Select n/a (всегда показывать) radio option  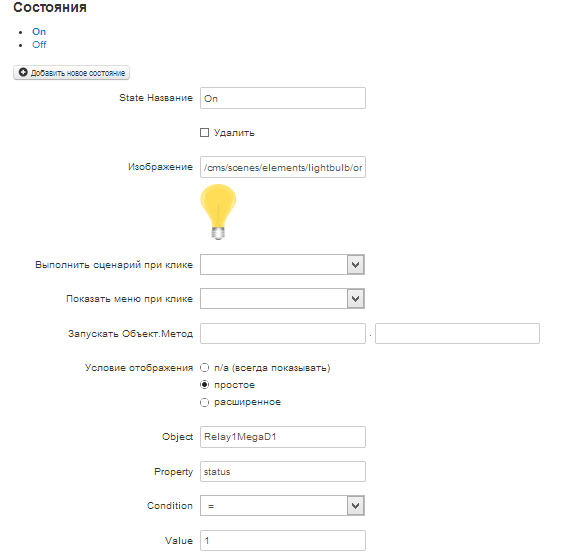pos(204,368)
